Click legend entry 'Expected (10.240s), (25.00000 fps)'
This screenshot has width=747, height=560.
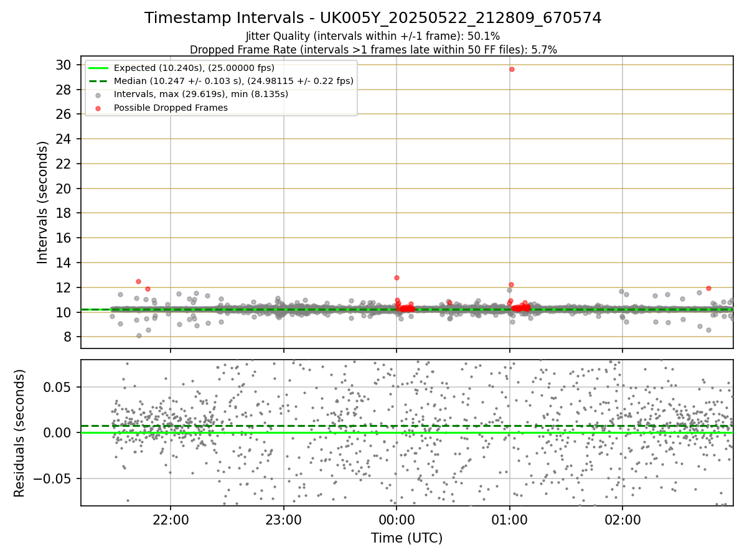(194, 68)
